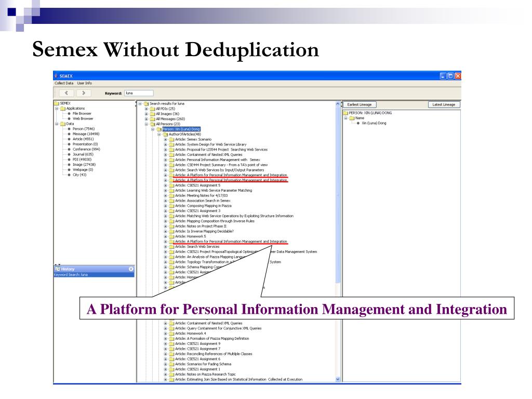The image size is (532, 399).
Task: Select Article (4551) in the Data tree
Action: pos(83,139)
